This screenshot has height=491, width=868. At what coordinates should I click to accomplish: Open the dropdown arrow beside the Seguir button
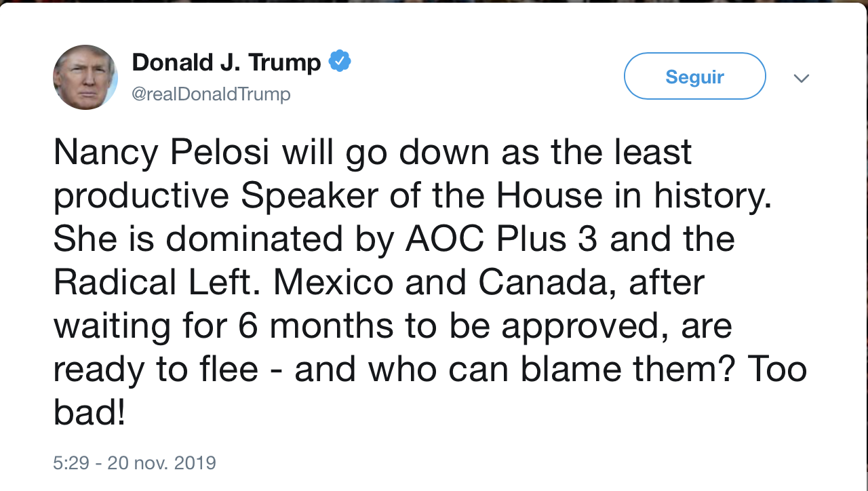pos(802,78)
